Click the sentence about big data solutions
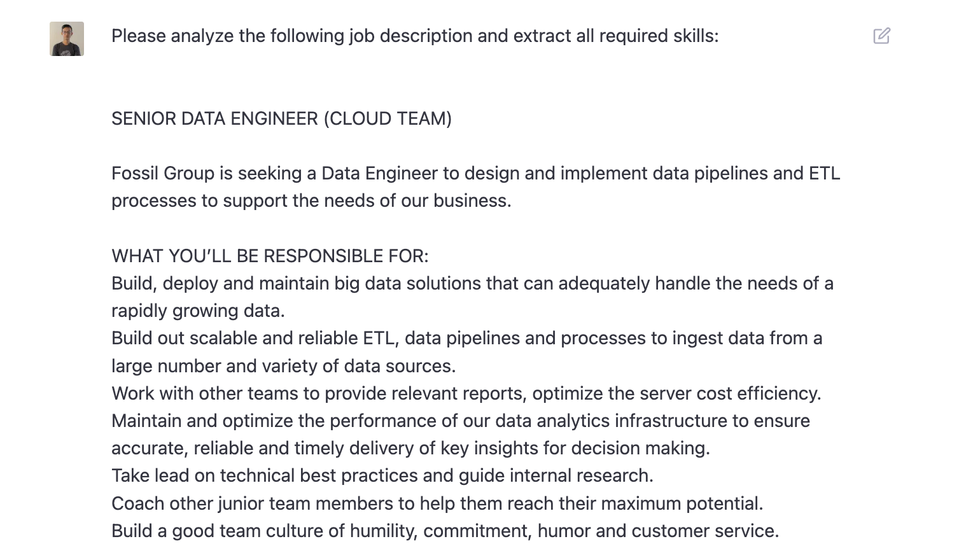The width and height of the screenshot is (980, 560). click(x=472, y=283)
